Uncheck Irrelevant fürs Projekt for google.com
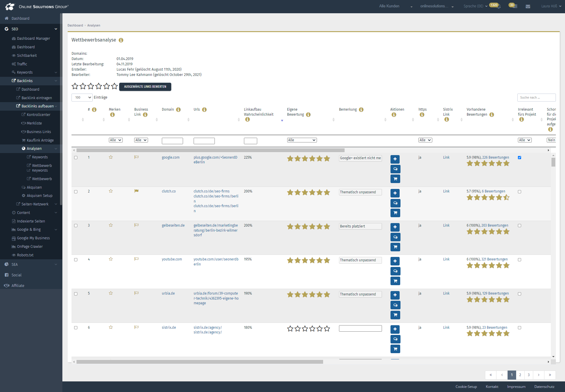This screenshot has height=392, width=565. [x=519, y=157]
